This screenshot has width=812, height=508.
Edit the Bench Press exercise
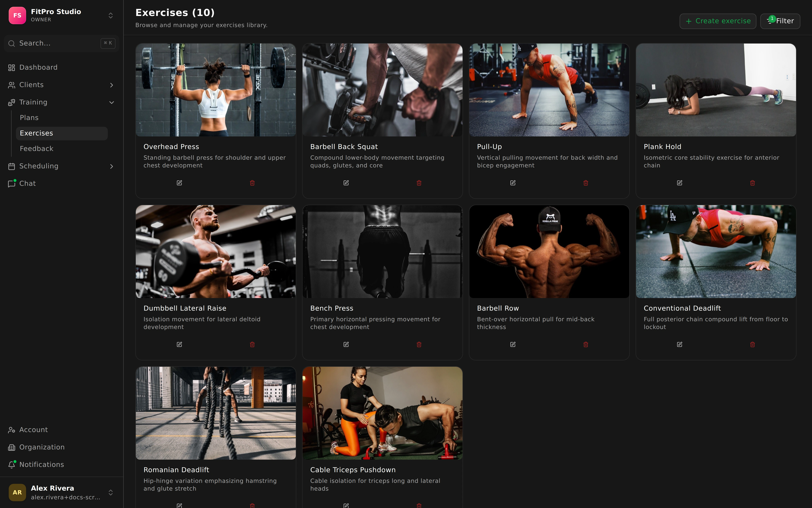pyautogui.click(x=346, y=344)
